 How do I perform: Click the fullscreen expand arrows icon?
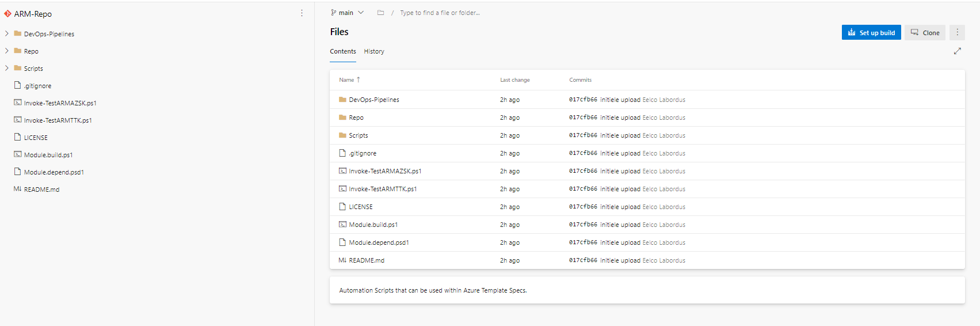957,51
